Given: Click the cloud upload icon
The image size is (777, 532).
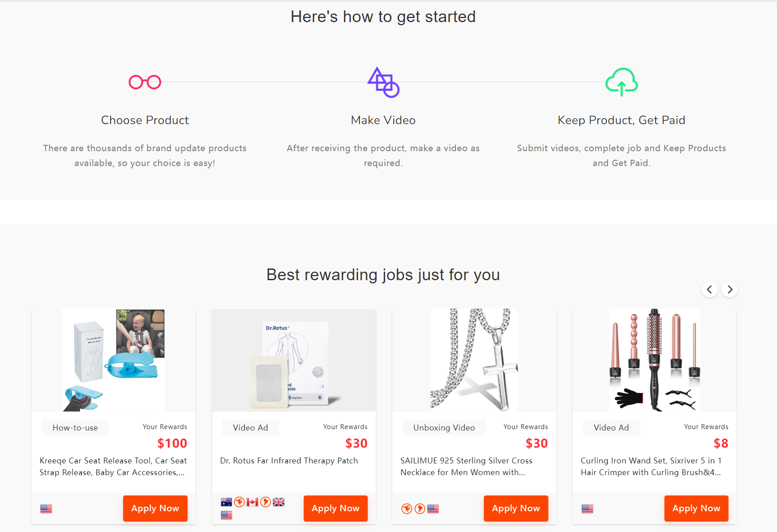Looking at the screenshot, I should click(x=621, y=82).
